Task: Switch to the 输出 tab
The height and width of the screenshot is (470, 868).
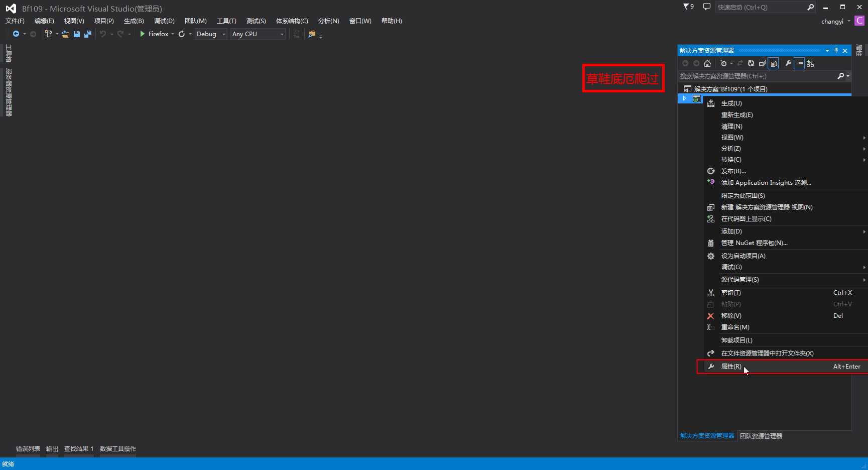Action: [52, 449]
